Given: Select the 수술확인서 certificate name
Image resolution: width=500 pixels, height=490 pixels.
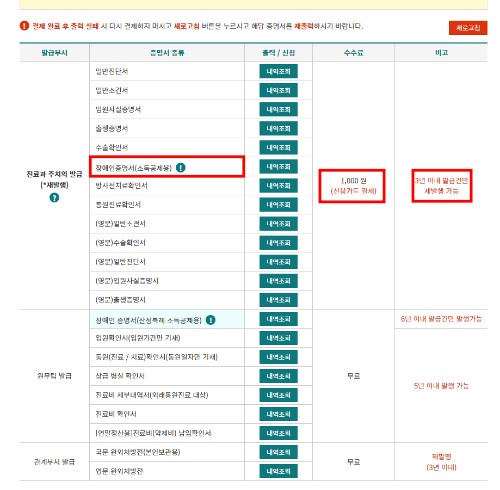Looking at the screenshot, I should 112,147.
